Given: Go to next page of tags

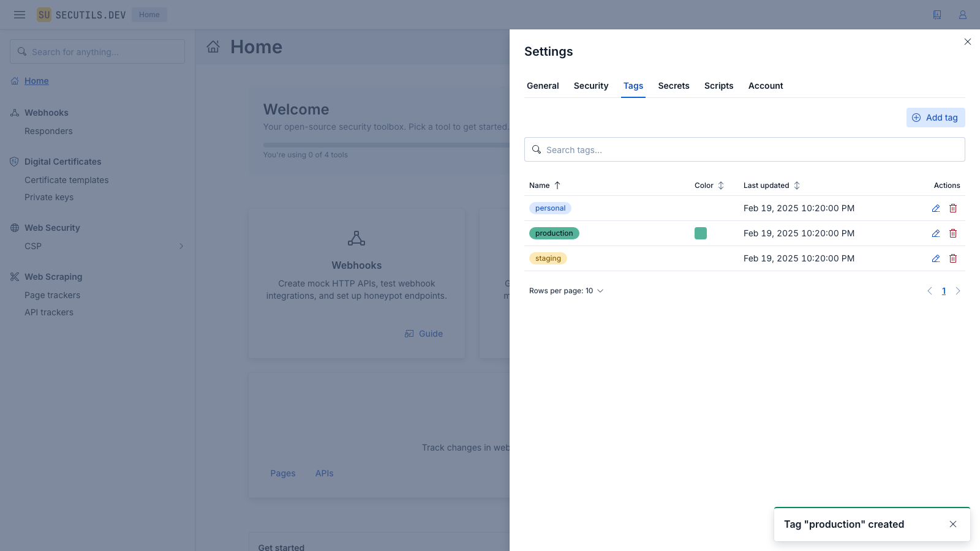Looking at the screenshot, I should pyautogui.click(x=958, y=291).
